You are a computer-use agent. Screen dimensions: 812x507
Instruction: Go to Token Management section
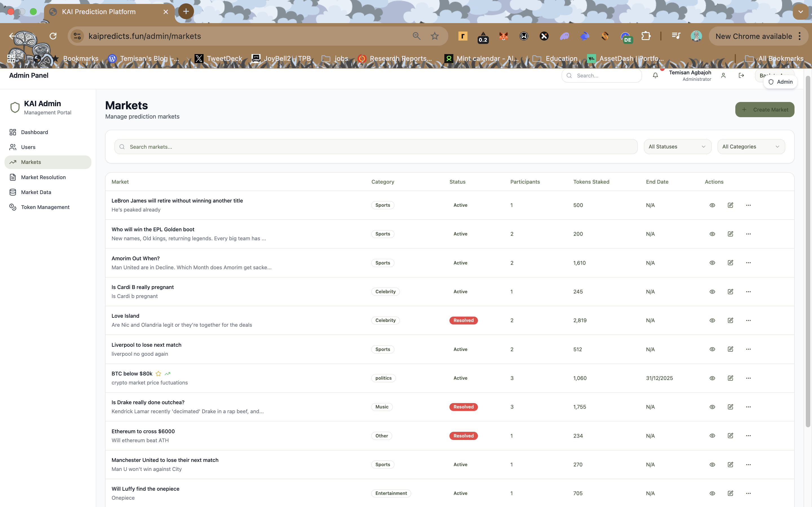(45, 207)
